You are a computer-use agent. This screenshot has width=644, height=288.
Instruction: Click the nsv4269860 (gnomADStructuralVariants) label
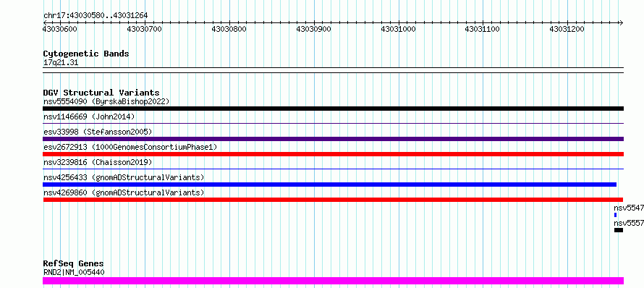[124, 192]
